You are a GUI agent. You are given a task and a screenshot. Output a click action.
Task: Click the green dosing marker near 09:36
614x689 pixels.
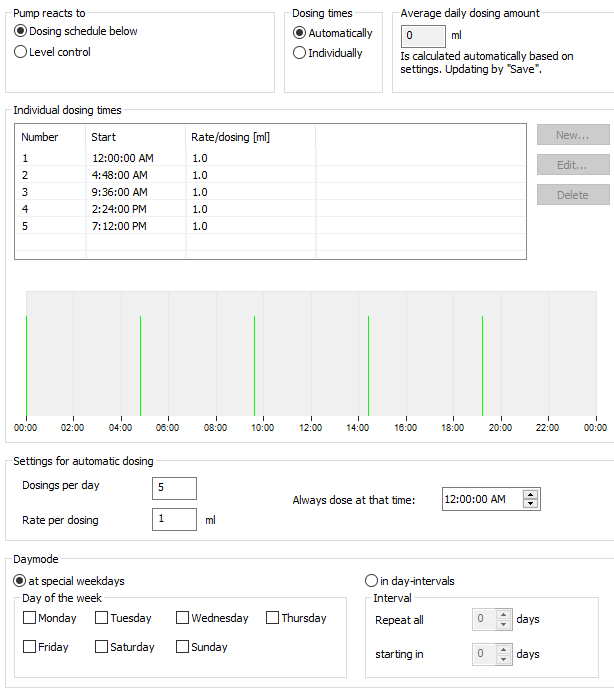click(x=254, y=366)
